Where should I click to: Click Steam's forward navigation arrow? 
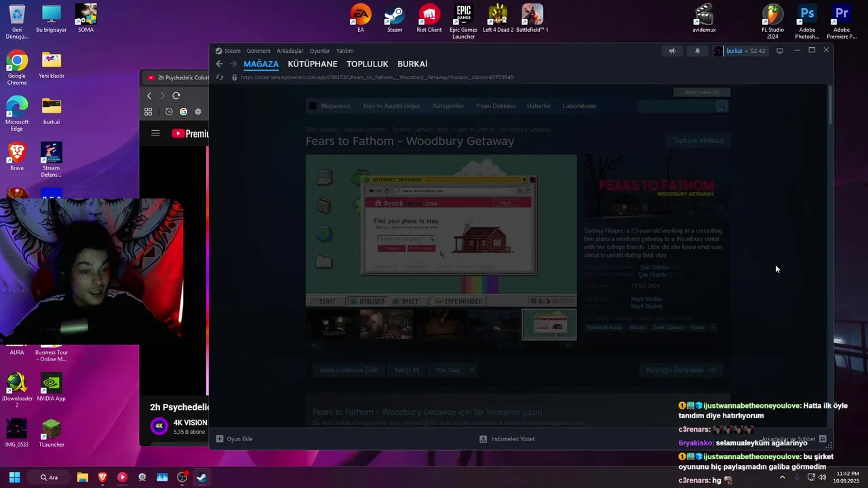(233, 64)
